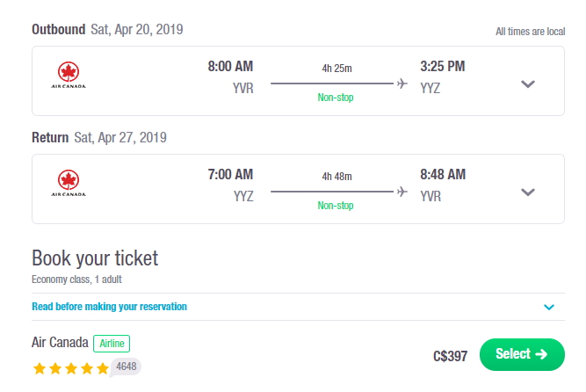Click the return 8:48 AM arrival time
Viewport: 586px width, 392px height.
click(443, 174)
